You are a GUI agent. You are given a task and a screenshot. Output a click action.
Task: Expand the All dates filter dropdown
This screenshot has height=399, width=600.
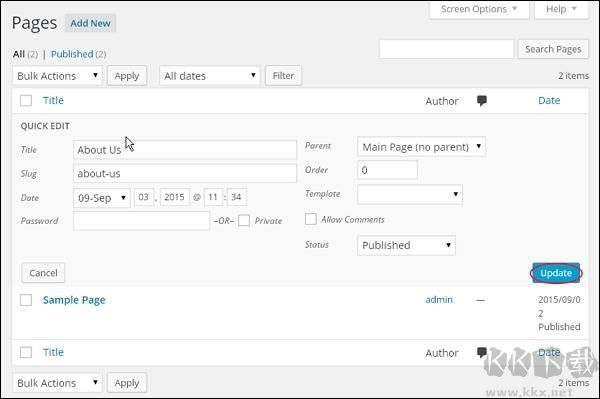coord(210,76)
